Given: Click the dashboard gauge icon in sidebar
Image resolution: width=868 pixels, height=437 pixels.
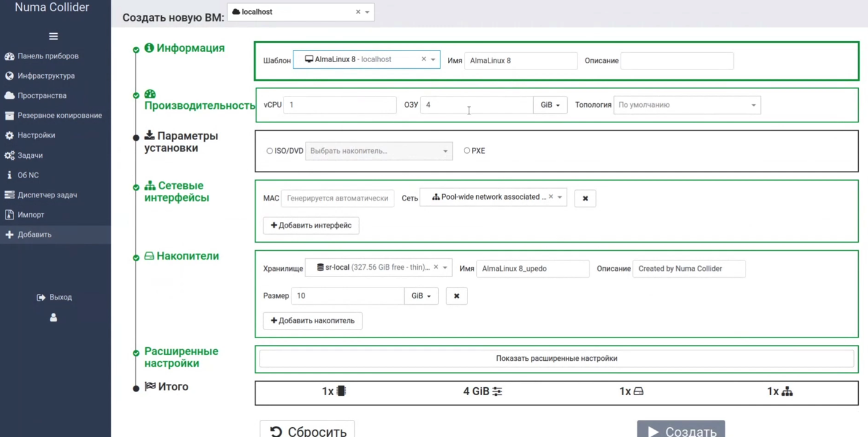Looking at the screenshot, I should [9, 56].
